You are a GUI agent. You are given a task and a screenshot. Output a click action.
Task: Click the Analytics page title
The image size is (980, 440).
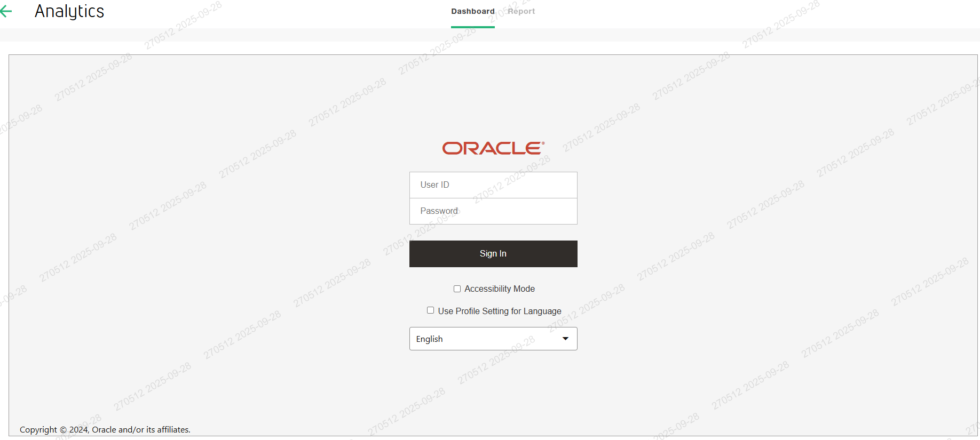point(69,11)
